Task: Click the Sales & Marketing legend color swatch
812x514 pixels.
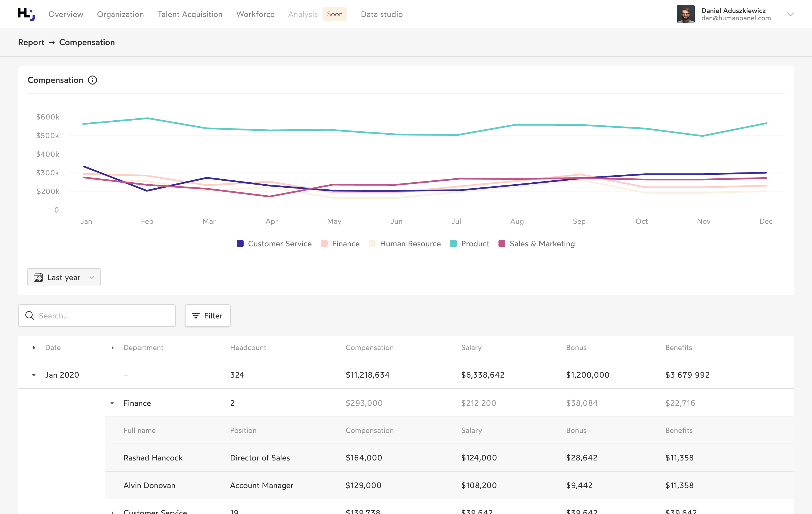Action: coord(502,243)
